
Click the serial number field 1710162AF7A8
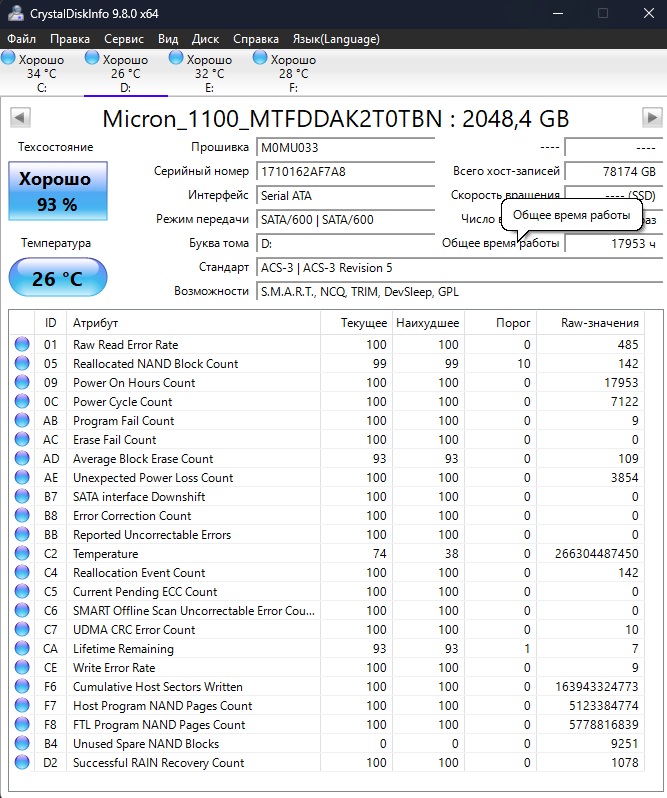[x=345, y=172]
